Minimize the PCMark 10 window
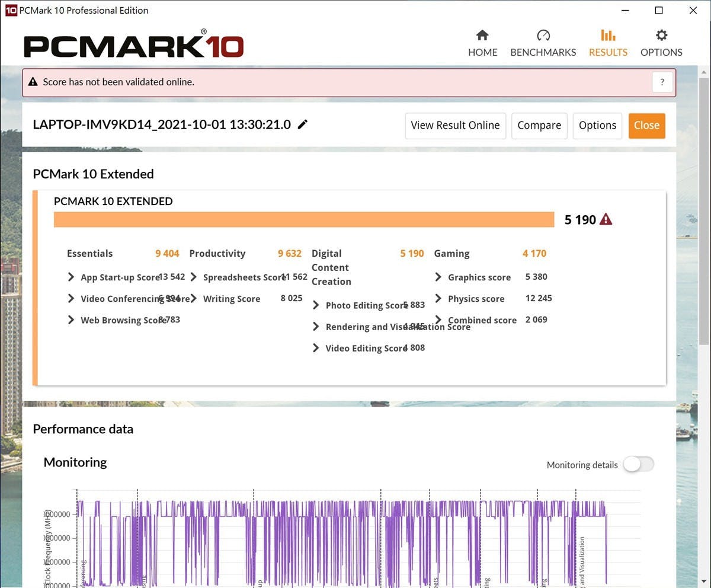 pyautogui.click(x=625, y=10)
